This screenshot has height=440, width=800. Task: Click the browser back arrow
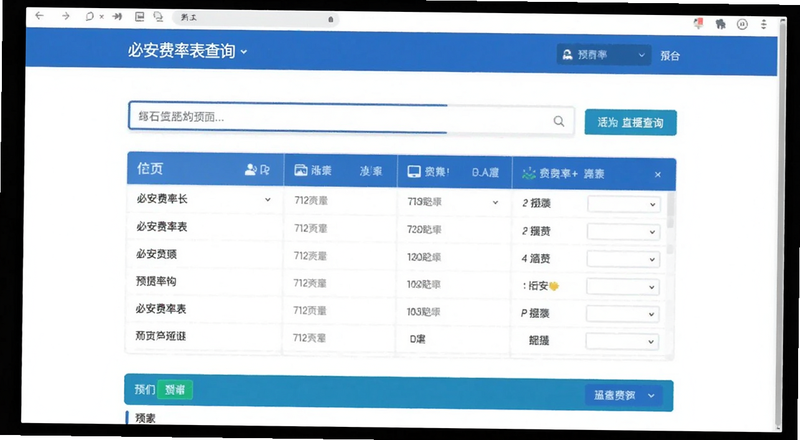tap(39, 16)
